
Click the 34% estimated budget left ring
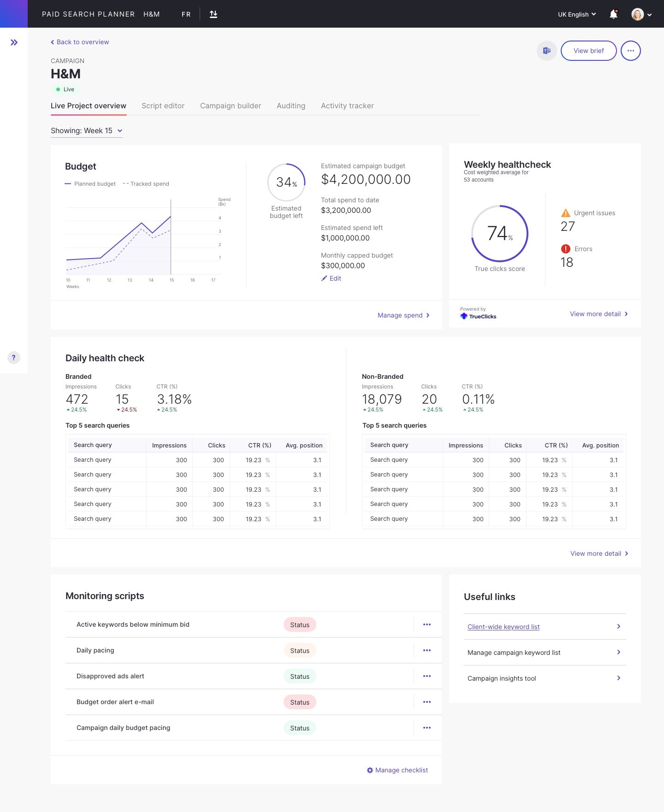tap(286, 182)
